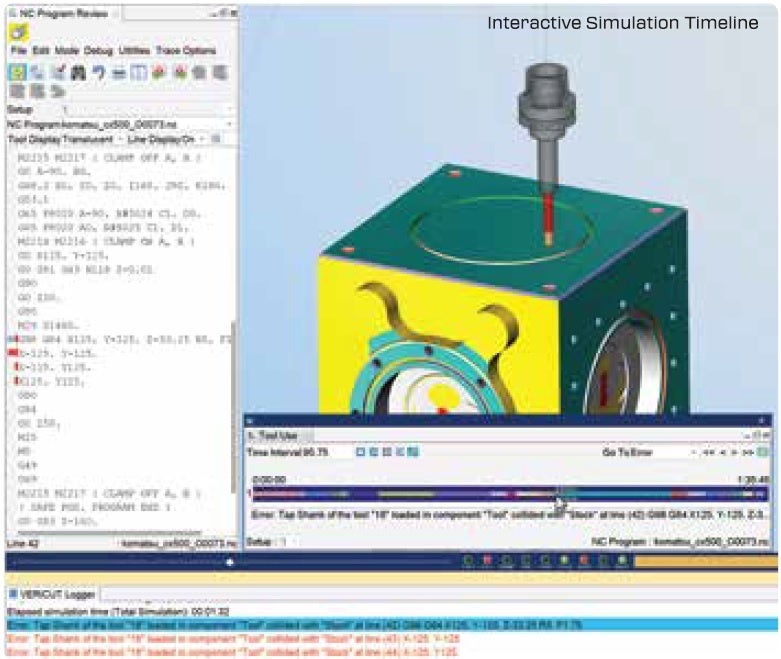
Task: Click the last teal filled icon beside Time Interval
Action: click(x=413, y=452)
